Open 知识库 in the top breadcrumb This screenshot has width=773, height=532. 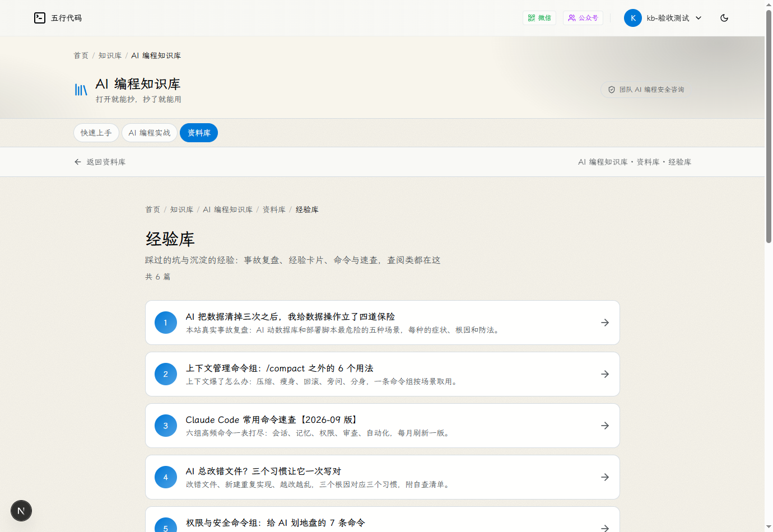[110, 55]
